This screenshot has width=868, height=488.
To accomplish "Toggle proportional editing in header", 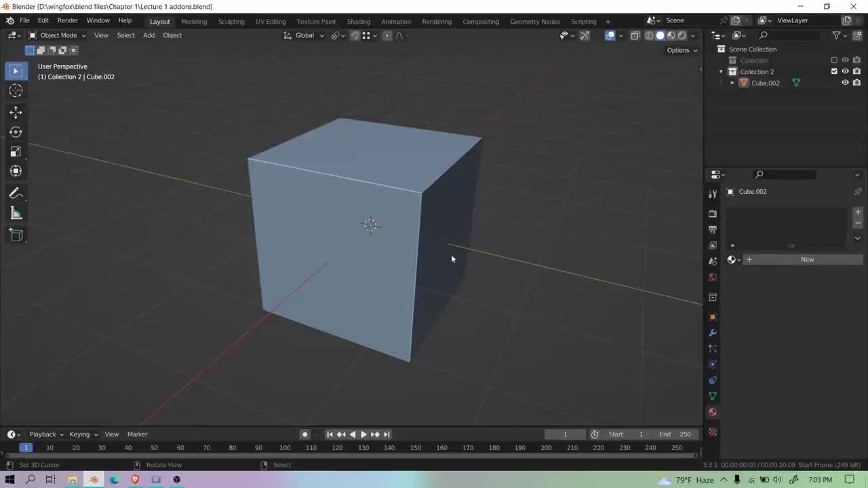I will [387, 35].
